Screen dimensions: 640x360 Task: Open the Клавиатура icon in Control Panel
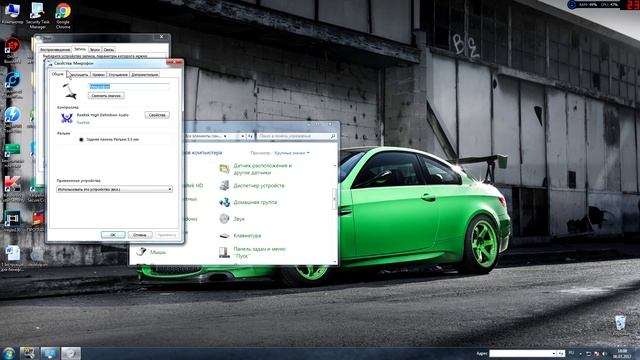[x=224, y=236]
